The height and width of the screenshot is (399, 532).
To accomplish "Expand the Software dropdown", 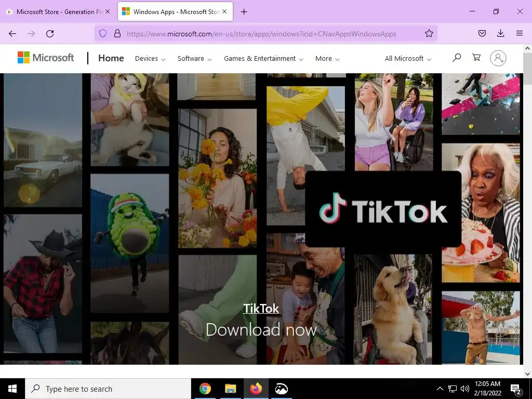I will pyautogui.click(x=194, y=58).
